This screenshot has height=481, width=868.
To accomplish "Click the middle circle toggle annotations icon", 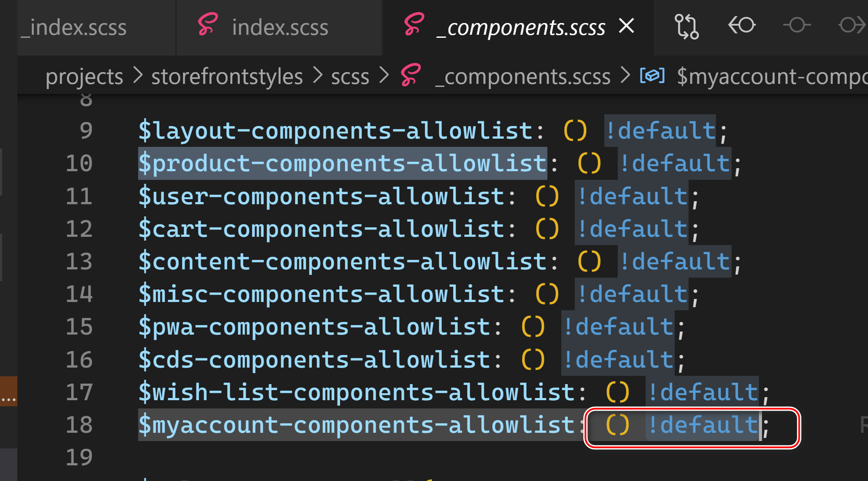I will tap(797, 25).
